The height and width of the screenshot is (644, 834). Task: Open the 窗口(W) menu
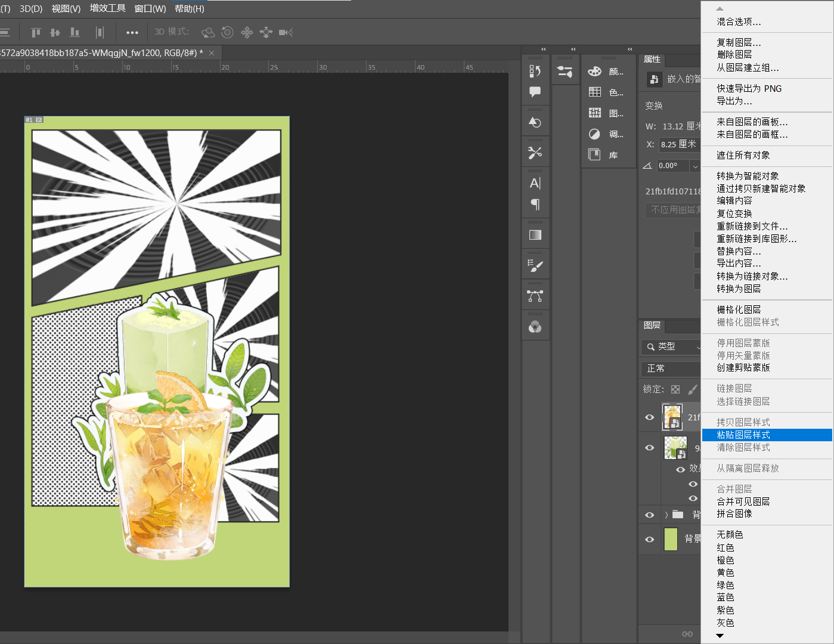coord(150,9)
